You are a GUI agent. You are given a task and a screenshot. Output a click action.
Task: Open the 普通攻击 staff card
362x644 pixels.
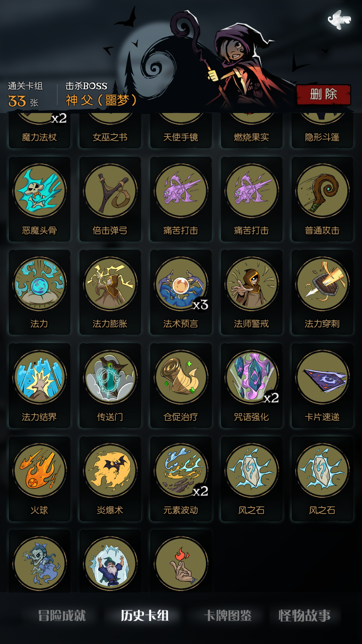322,199
